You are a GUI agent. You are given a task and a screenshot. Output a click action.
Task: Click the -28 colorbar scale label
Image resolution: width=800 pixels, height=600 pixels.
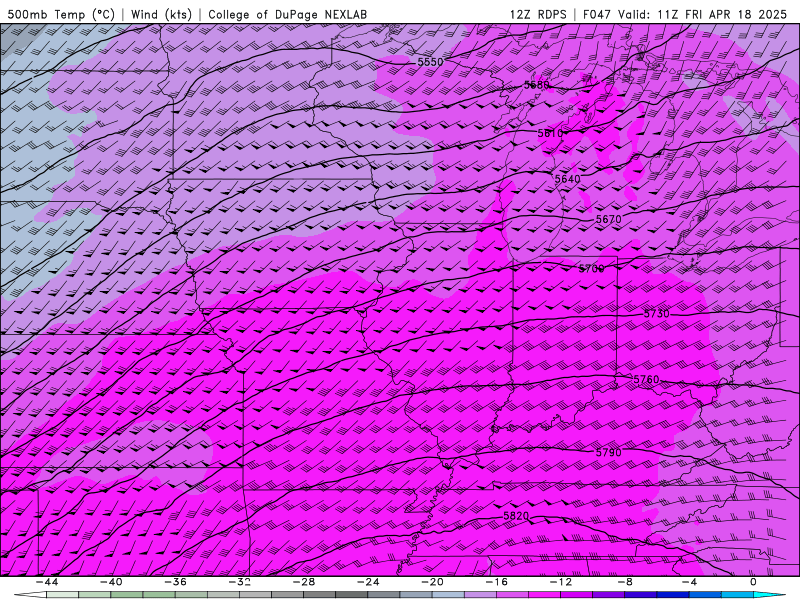point(304,582)
